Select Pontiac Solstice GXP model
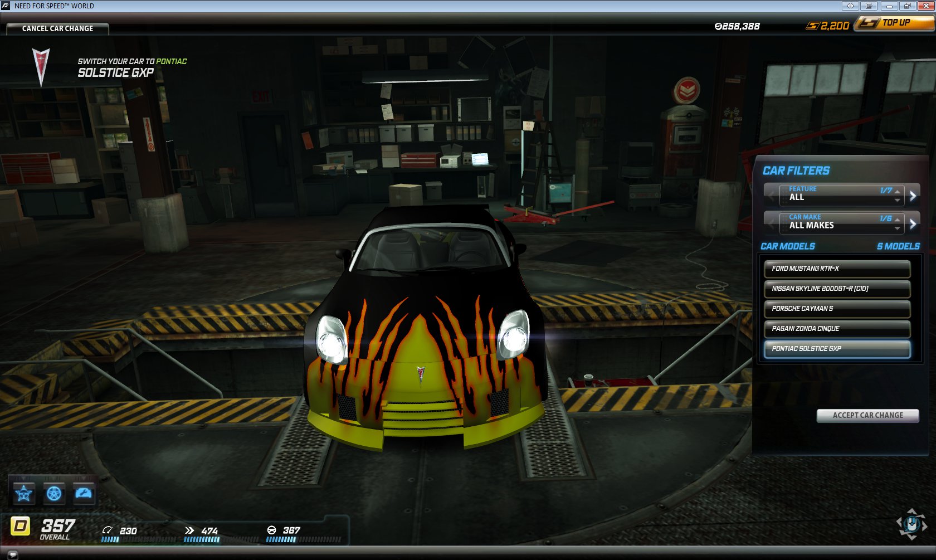Image resolution: width=936 pixels, height=560 pixels. coord(837,349)
